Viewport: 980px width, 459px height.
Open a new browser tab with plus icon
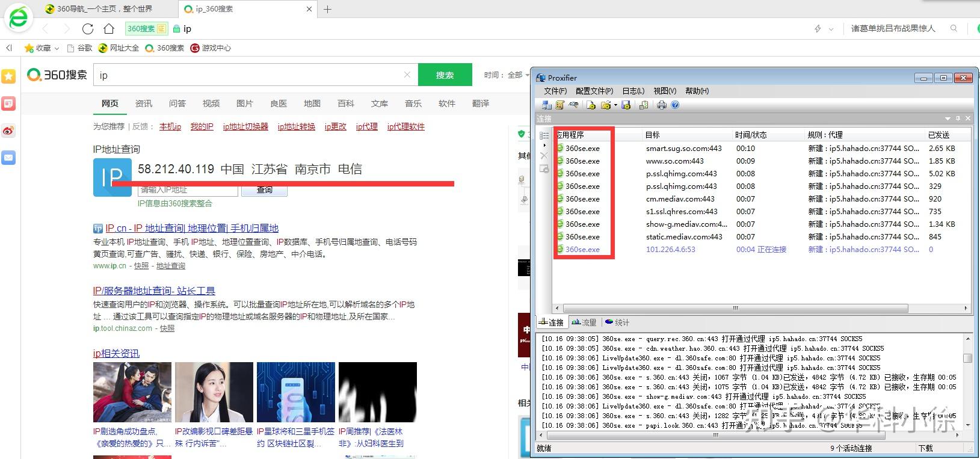click(327, 9)
